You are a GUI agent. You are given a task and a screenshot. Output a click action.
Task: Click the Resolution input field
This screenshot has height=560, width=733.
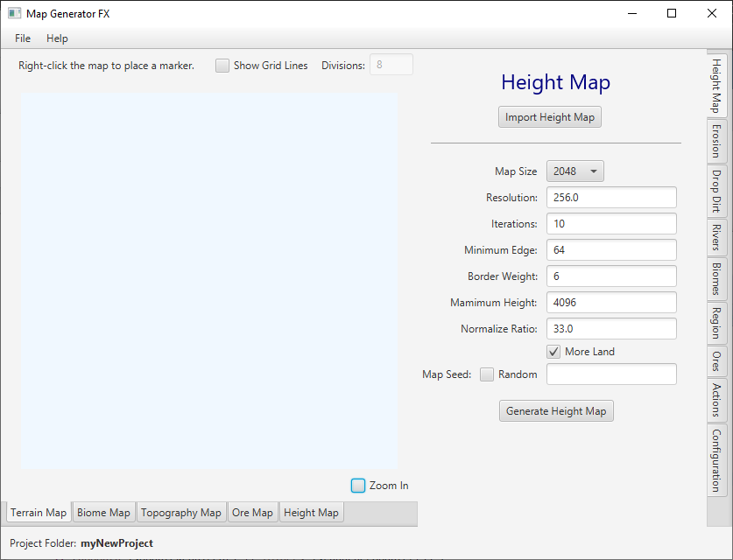point(611,198)
